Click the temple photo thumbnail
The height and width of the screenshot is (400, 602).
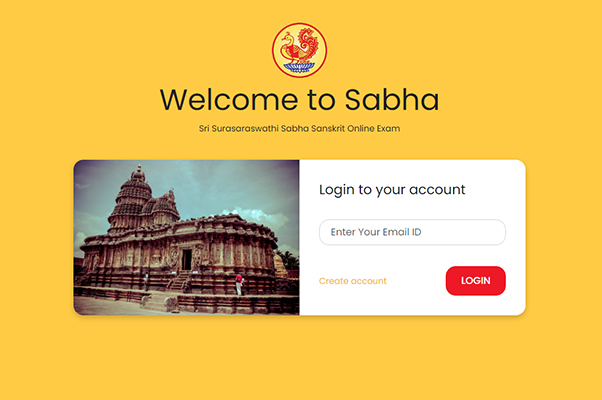[186, 237]
